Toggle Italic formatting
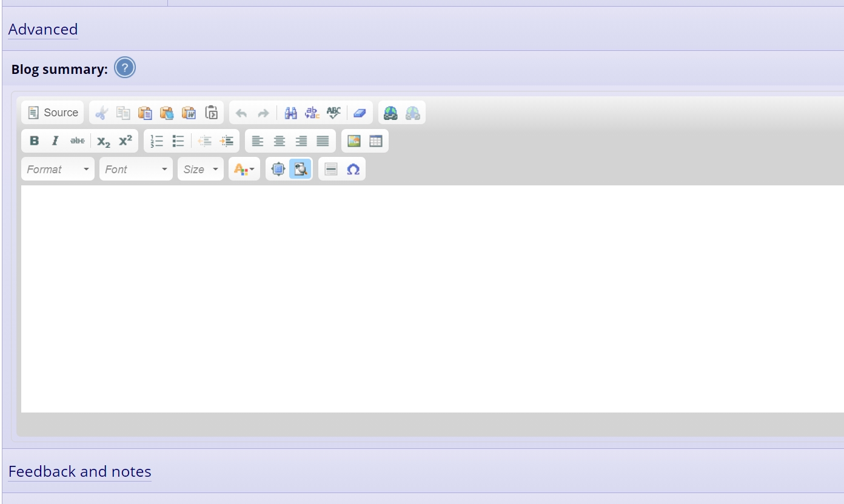This screenshot has width=844, height=504. 55,141
